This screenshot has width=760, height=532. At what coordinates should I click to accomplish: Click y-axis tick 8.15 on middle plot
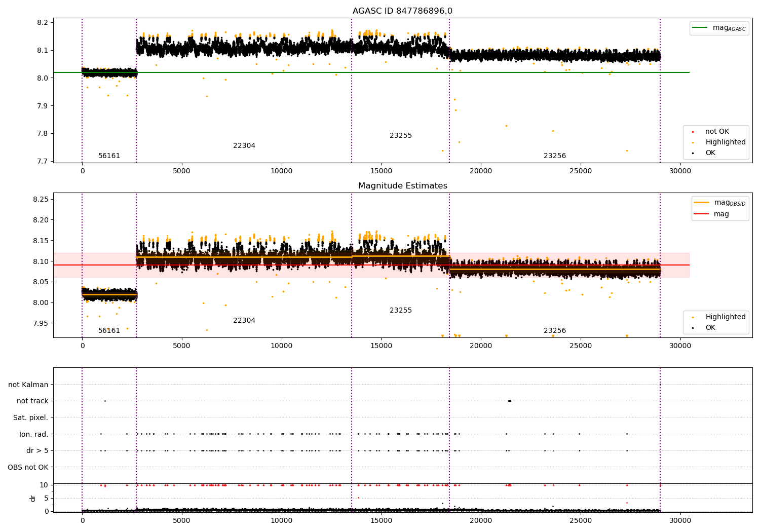(x=40, y=241)
